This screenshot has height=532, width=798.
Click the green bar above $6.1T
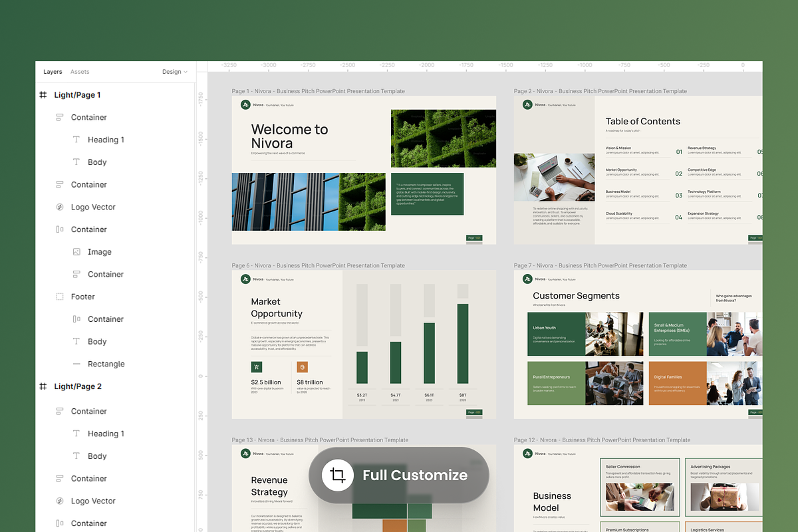coord(429,354)
